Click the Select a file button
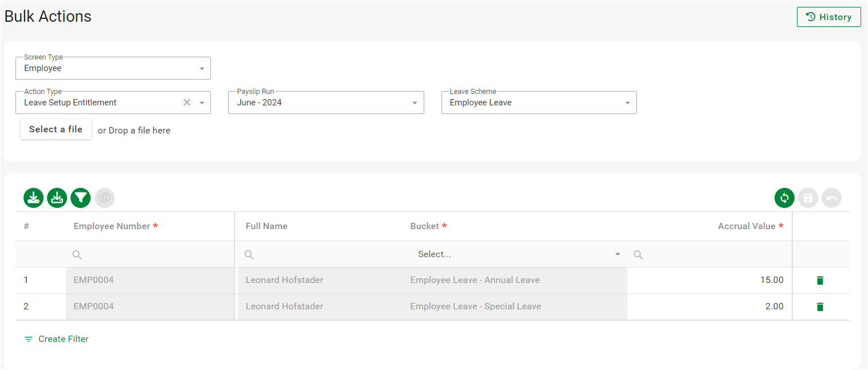Viewport: 868px width, 370px height. [56, 129]
